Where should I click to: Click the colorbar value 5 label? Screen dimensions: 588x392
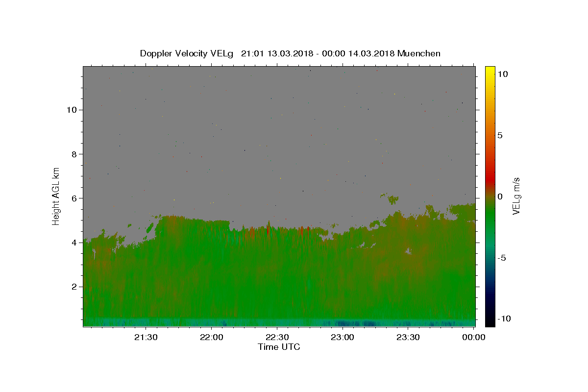click(500, 135)
